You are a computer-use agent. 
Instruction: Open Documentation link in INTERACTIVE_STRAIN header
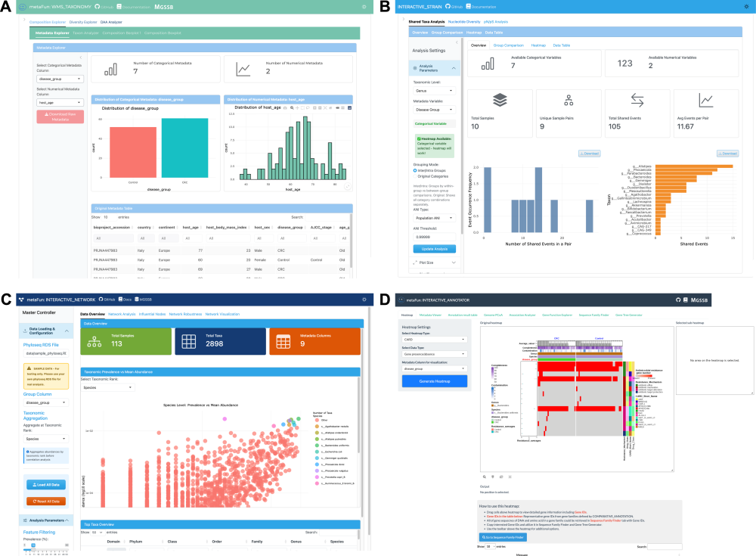pyautogui.click(x=481, y=7)
